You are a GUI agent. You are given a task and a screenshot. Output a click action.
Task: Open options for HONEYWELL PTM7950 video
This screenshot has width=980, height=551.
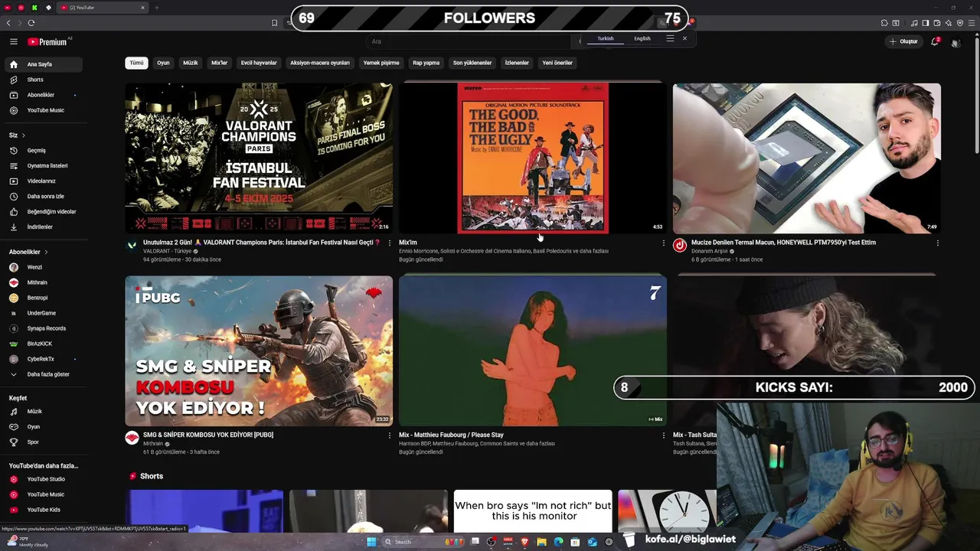pyautogui.click(x=938, y=243)
